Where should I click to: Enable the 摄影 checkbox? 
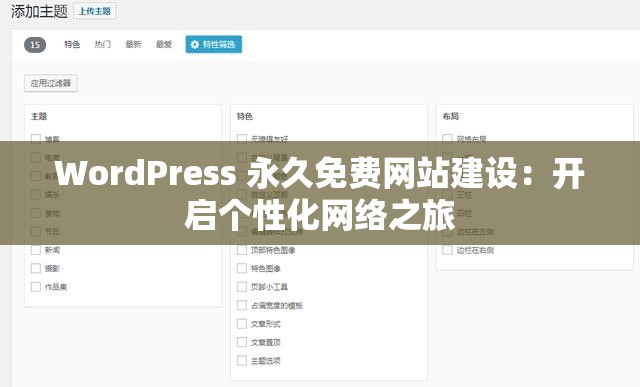point(36,268)
